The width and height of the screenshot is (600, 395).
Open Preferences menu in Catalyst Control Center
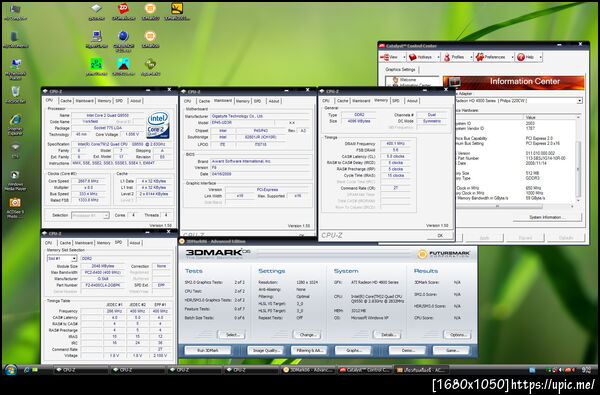click(494, 57)
